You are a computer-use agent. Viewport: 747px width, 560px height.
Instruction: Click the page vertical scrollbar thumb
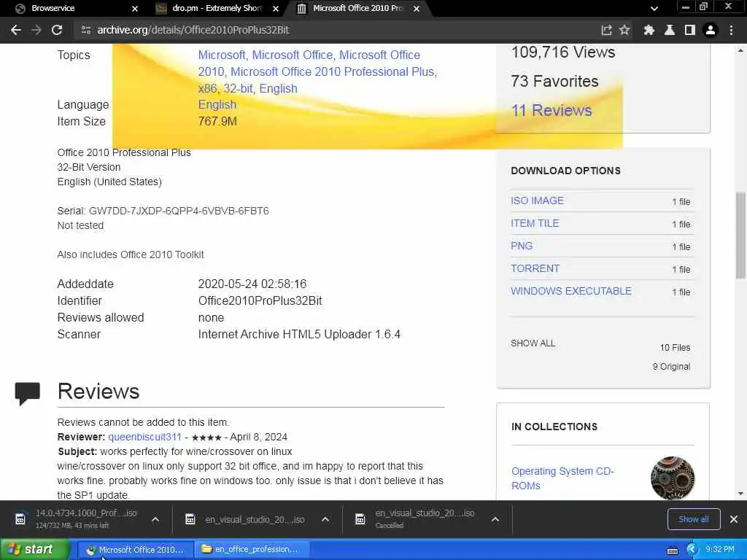740,236
